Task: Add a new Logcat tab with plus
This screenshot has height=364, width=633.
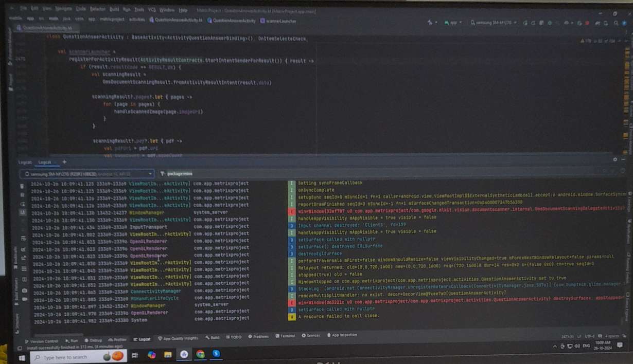Action: [x=64, y=162]
